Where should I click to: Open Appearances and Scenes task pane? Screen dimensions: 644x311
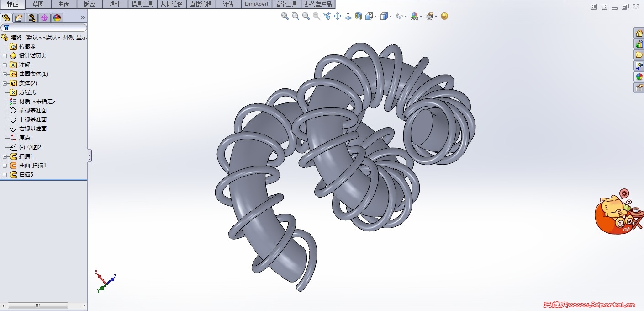[639, 77]
